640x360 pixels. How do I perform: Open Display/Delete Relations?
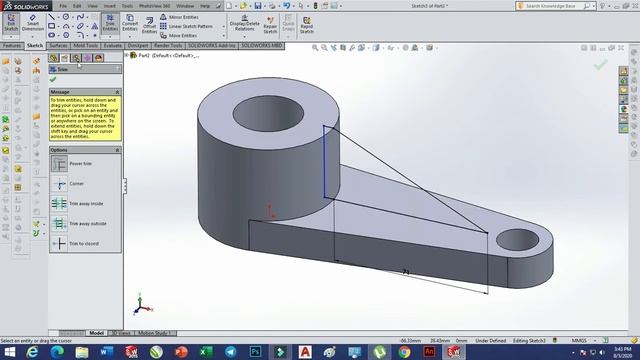click(x=244, y=23)
